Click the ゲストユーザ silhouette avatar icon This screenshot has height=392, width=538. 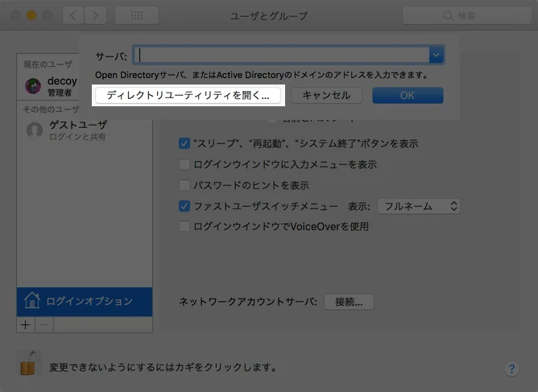pos(35,130)
